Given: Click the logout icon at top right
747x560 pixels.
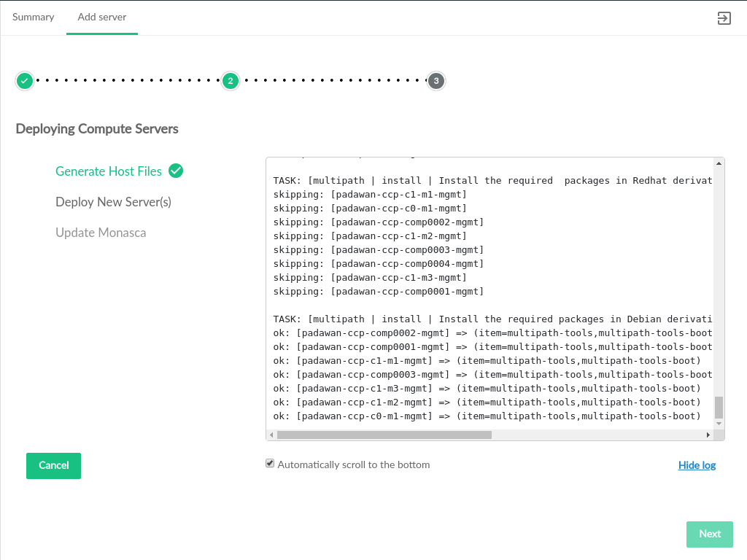Looking at the screenshot, I should pos(724,18).
